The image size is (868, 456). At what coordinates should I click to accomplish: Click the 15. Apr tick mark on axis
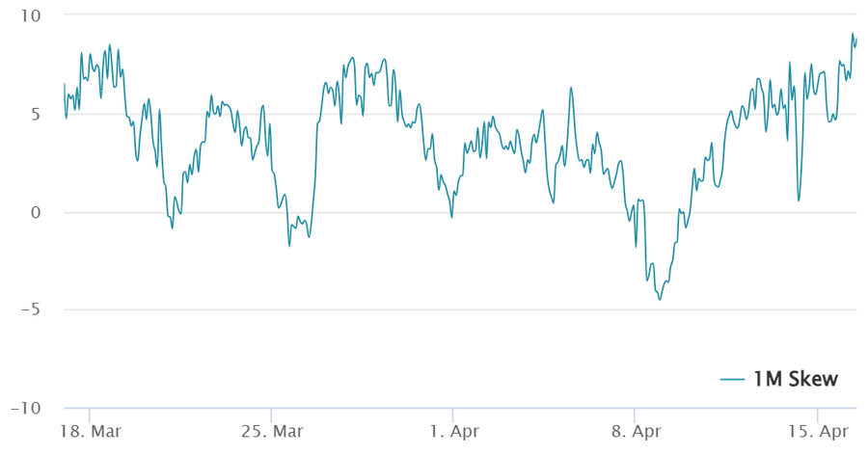818,414
